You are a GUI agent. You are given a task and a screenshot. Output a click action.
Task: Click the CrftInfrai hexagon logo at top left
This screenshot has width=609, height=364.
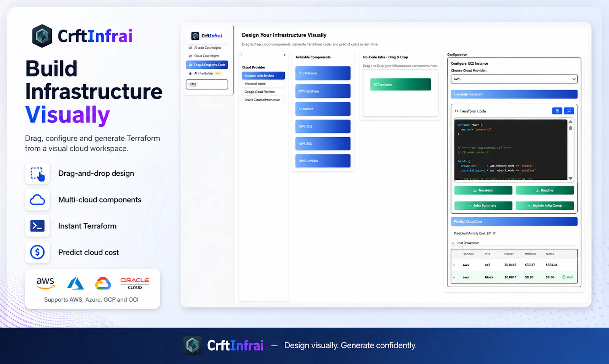42,36
